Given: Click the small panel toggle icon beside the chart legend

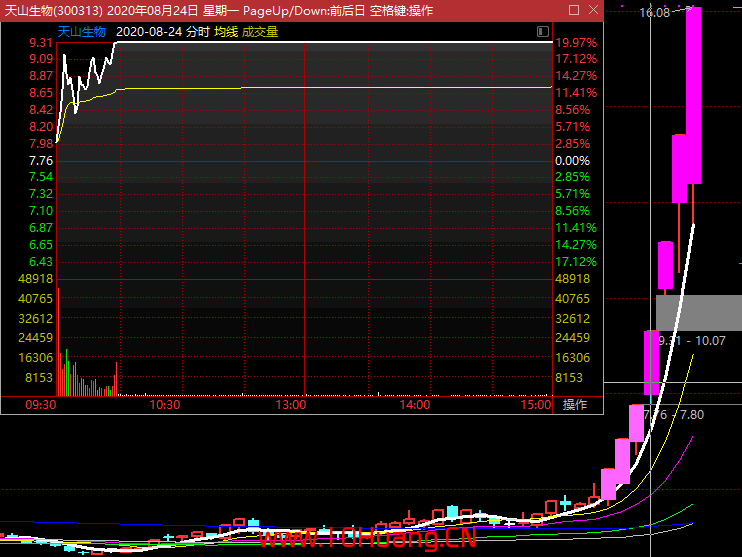Looking at the screenshot, I should (x=542, y=32).
